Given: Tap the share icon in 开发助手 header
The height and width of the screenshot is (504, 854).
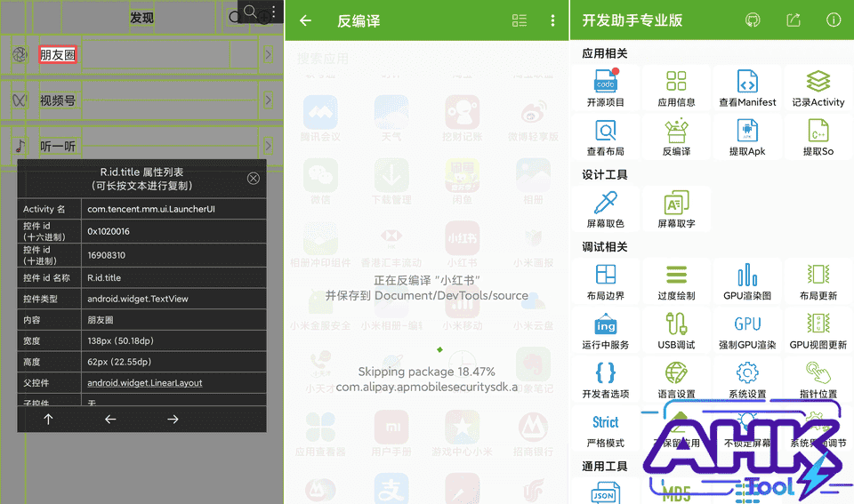Looking at the screenshot, I should click(794, 20).
